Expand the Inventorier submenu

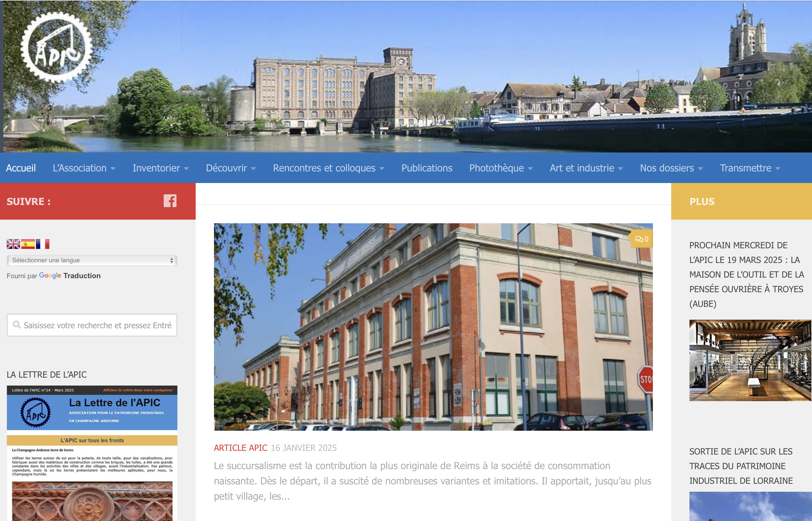(161, 168)
